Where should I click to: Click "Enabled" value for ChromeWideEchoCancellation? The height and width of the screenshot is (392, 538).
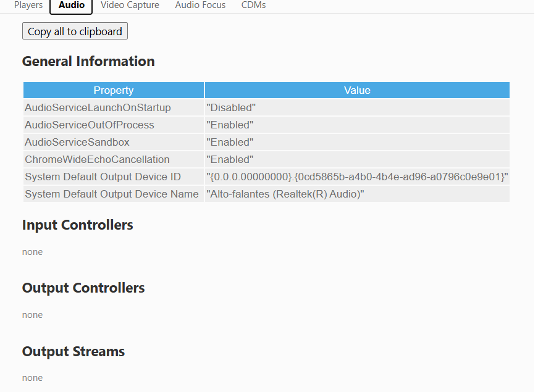(x=357, y=159)
